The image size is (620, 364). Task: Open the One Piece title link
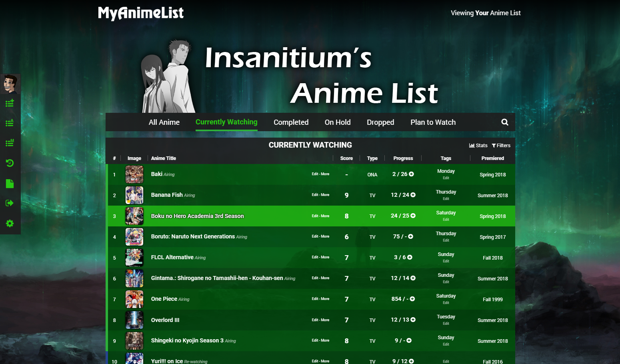coord(164,299)
